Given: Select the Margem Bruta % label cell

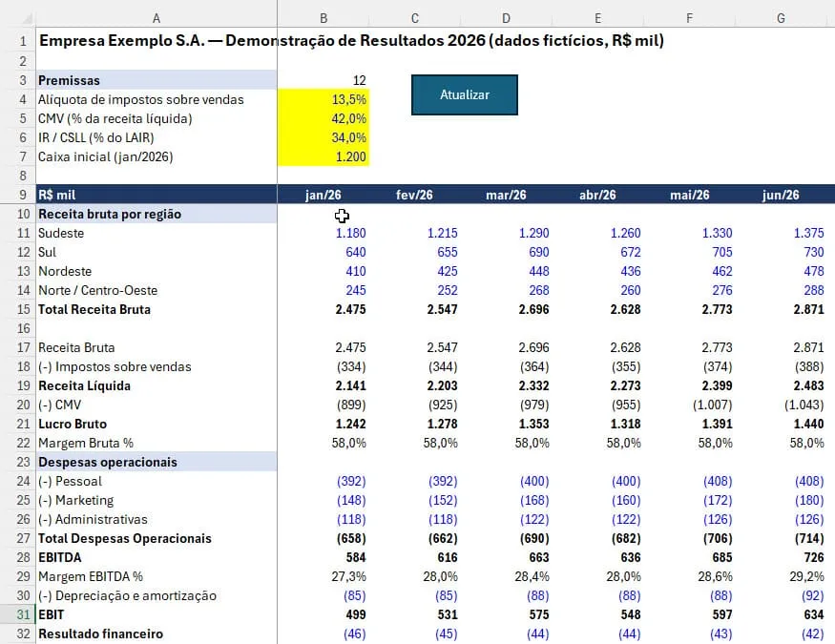Looking at the screenshot, I should pyautogui.click(x=157, y=443).
